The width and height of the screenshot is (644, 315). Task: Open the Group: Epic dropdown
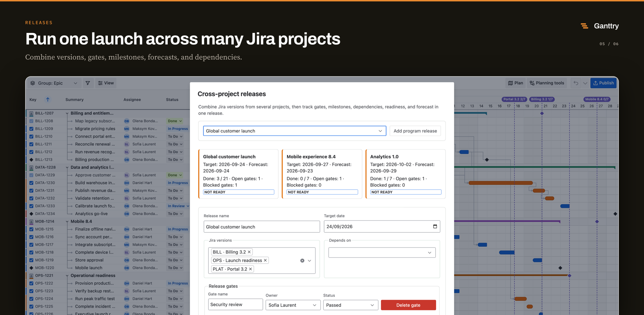point(54,83)
